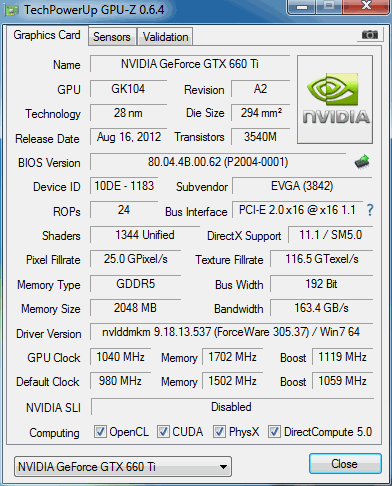Toggle the CUDA checkbox

click(x=163, y=431)
